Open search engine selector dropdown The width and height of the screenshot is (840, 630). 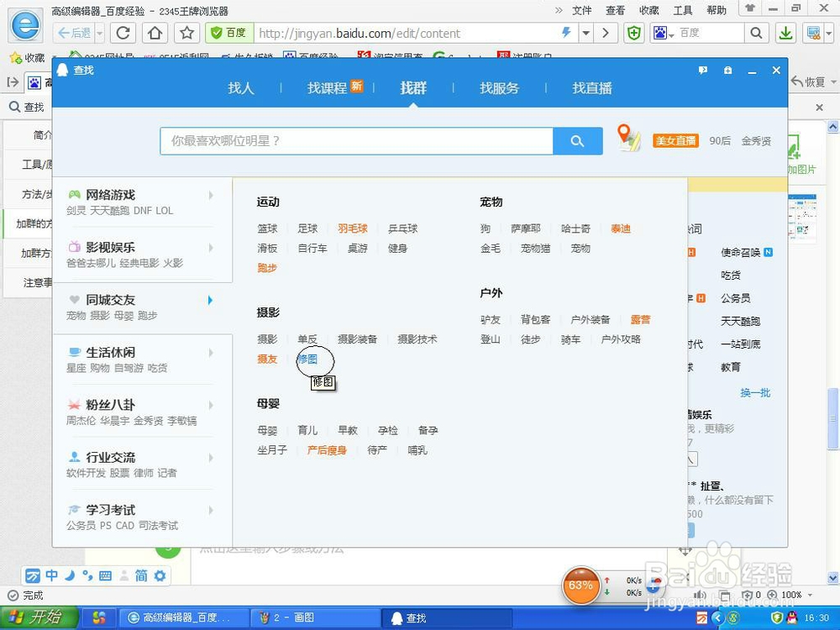664,34
